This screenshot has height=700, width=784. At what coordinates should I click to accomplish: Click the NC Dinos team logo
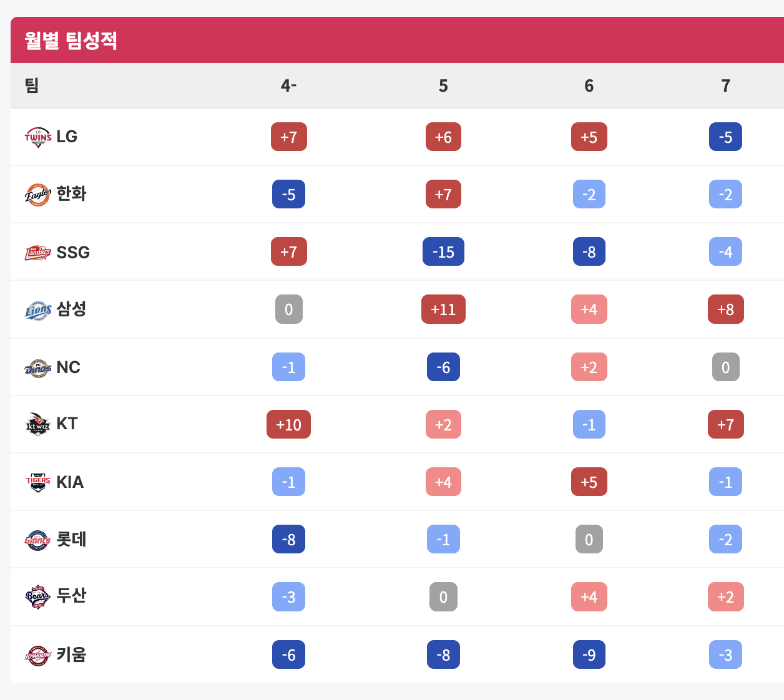pos(38,368)
